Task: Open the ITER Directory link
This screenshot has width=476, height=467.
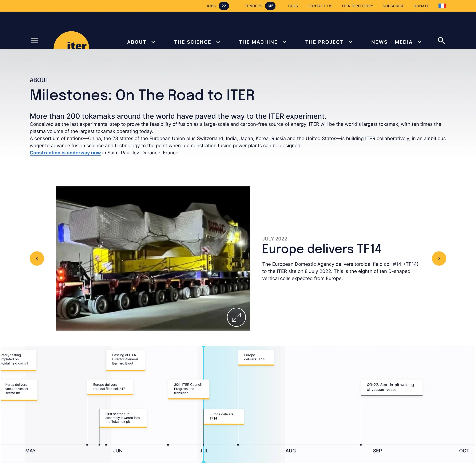Action: point(357,6)
